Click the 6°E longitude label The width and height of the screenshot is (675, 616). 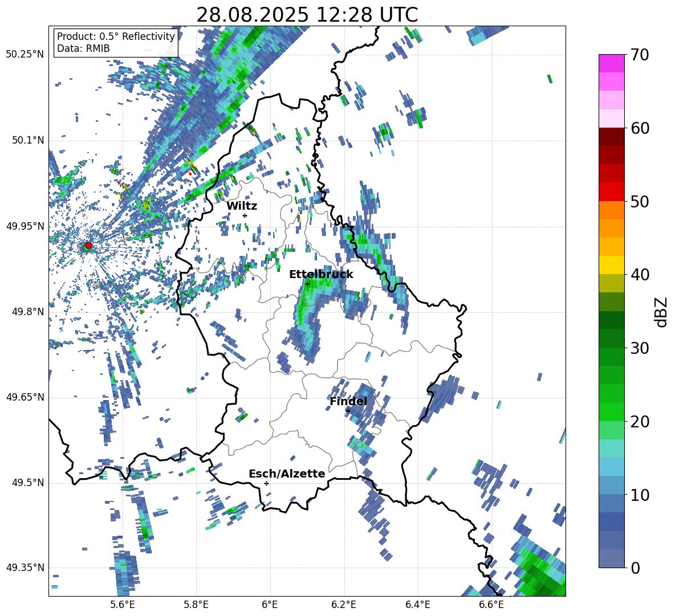pyautogui.click(x=270, y=605)
